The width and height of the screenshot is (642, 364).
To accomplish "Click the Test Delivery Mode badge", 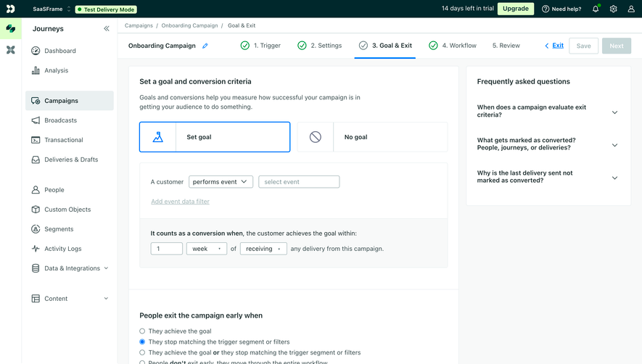I will coord(106,9).
